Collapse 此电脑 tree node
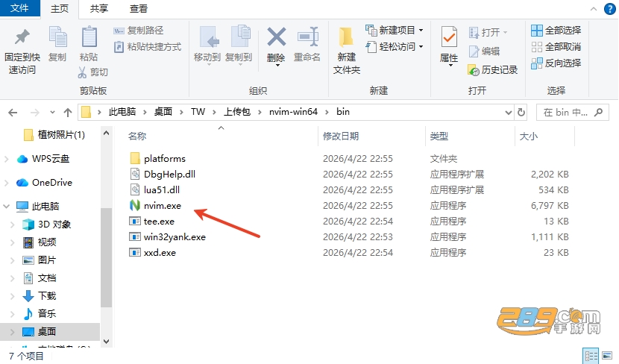 tap(6, 207)
